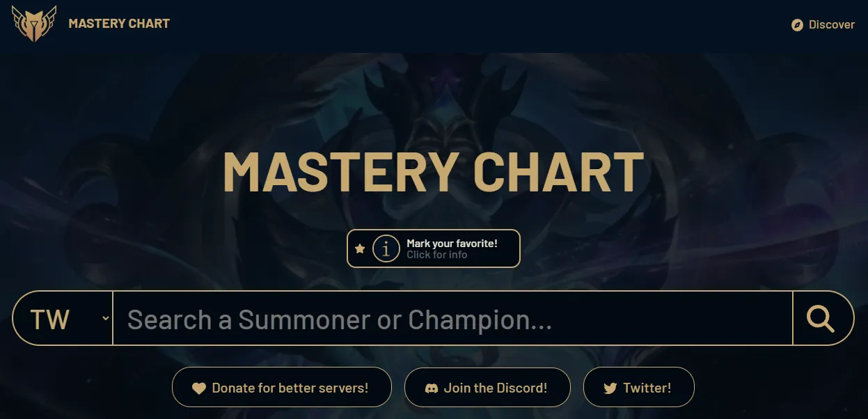Image resolution: width=868 pixels, height=419 pixels.
Task: Click 'Donate for better servers!' button
Action: (x=282, y=388)
